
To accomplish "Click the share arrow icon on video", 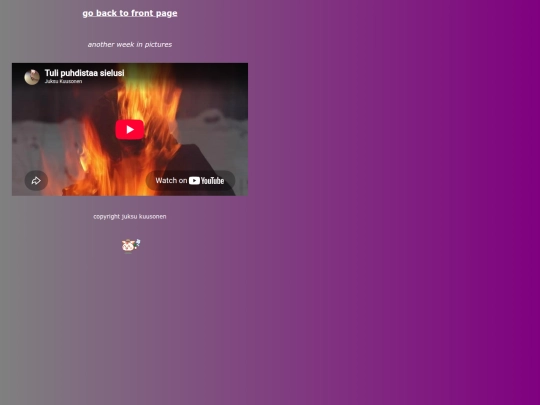I will click(36, 180).
